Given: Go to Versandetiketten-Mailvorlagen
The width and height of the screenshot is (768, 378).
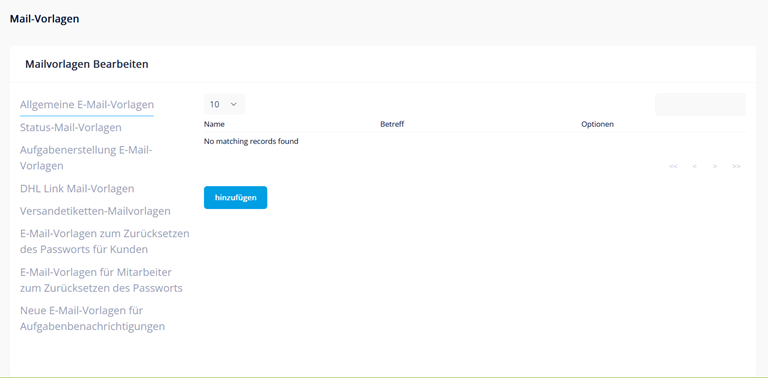Looking at the screenshot, I should (x=95, y=211).
